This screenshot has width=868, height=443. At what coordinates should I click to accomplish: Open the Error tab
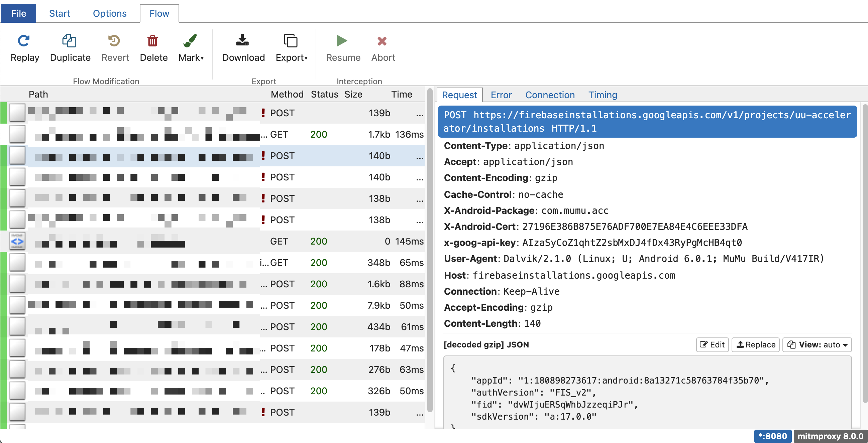(x=501, y=95)
